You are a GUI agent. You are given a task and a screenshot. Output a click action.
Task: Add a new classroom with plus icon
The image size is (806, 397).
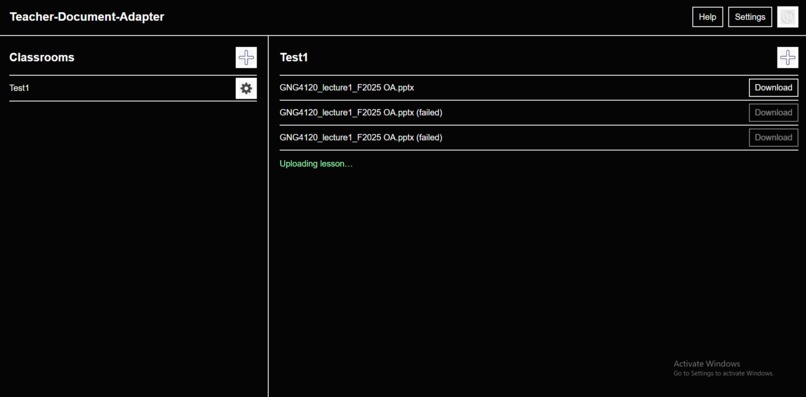coord(246,58)
